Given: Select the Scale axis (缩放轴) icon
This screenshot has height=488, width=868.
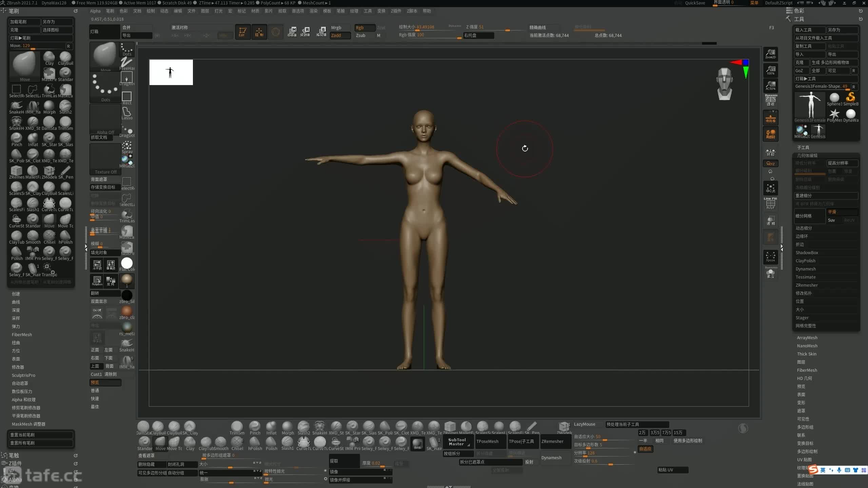Looking at the screenshot, I should (321, 32).
